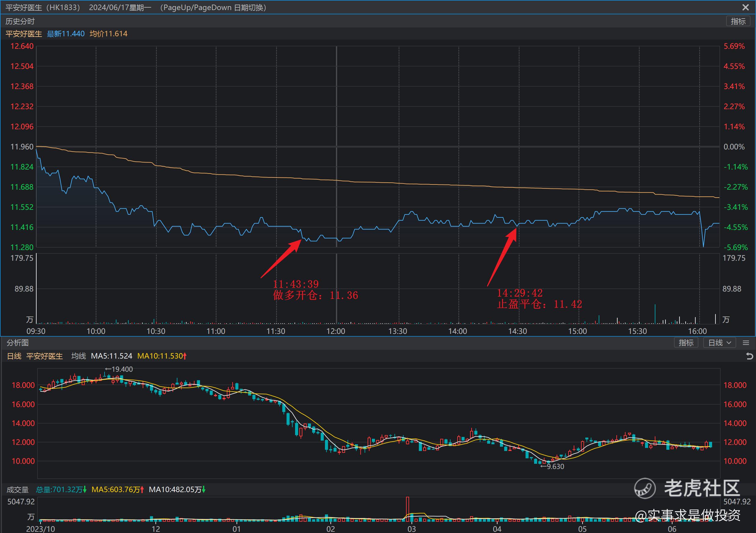Click the MA5:11.524 indicator label

[112, 356]
